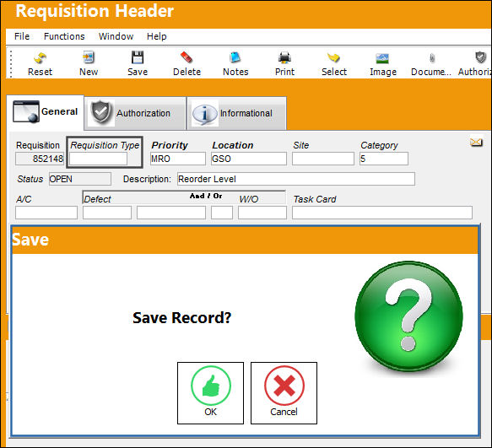Click the Category field containing 5
492x448 pixels.
pos(384,159)
